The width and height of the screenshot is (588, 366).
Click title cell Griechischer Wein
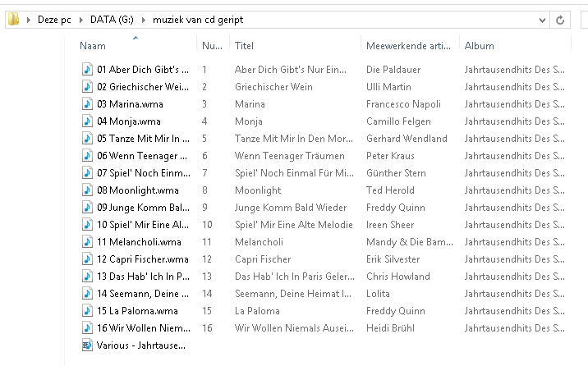(x=273, y=86)
